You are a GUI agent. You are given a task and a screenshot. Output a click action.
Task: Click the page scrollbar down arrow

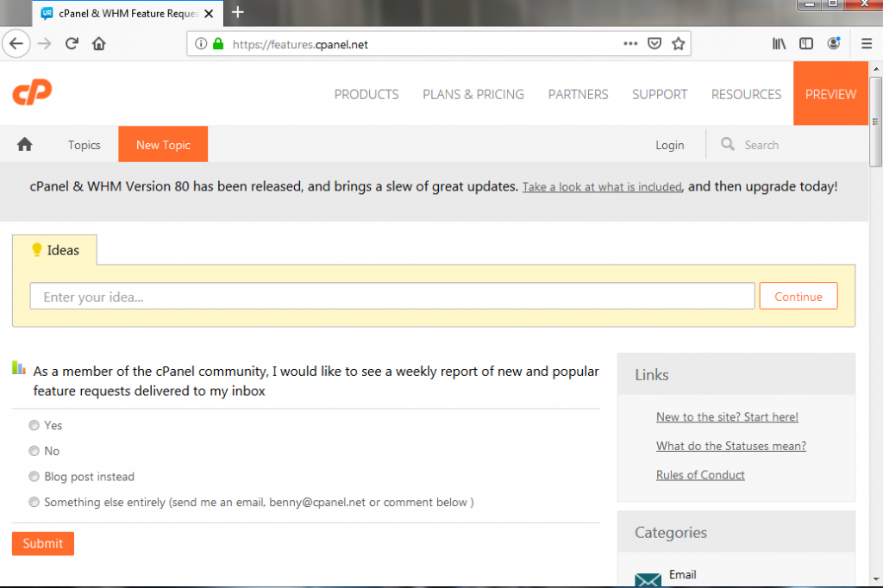(876, 579)
